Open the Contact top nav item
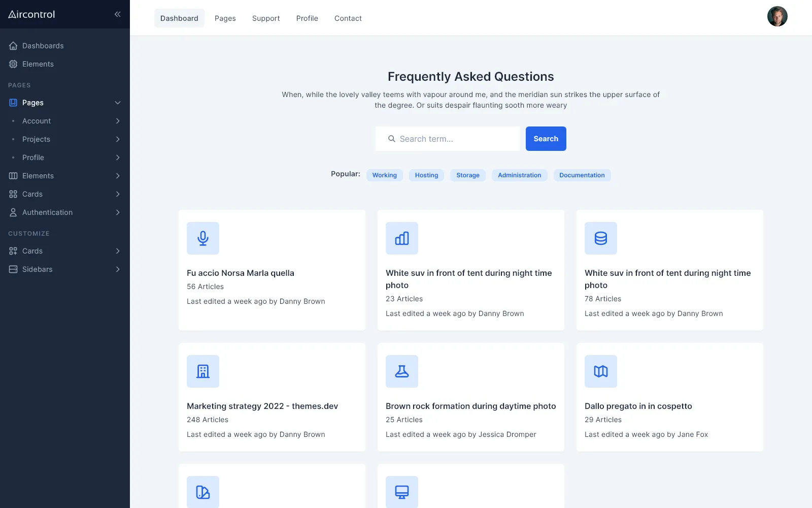Viewport: 812px width, 508px height. 348,18
